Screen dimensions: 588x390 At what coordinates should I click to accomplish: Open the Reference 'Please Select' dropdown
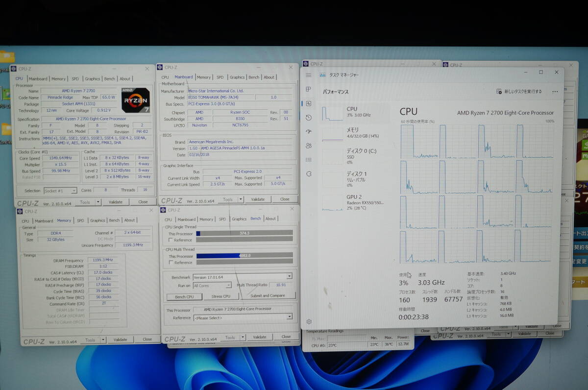tap(289, 318)
